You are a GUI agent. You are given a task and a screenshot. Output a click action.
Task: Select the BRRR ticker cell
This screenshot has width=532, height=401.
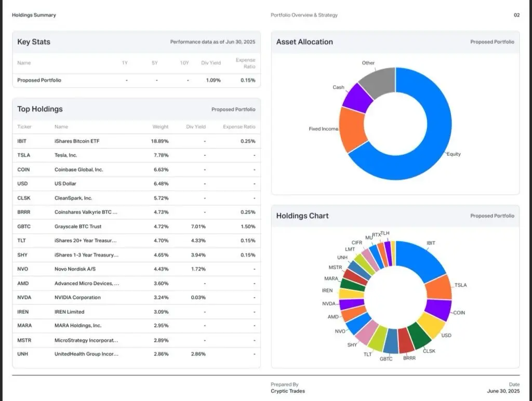[x=24, y=212]
